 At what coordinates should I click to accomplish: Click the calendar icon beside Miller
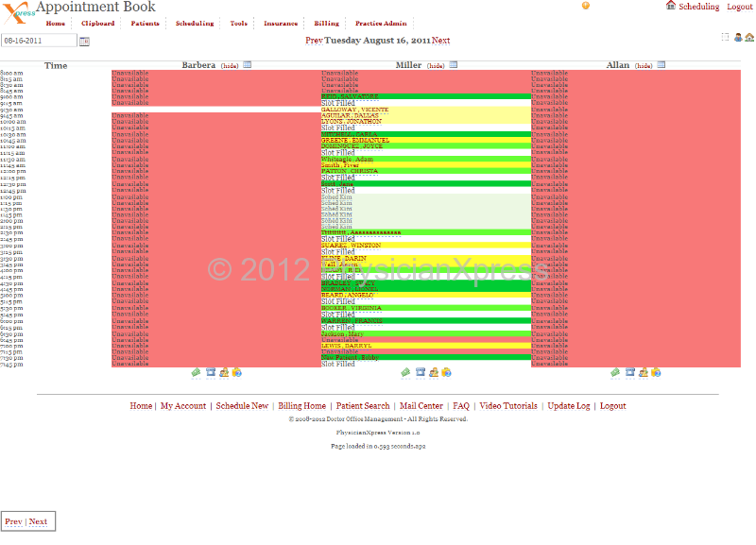coord(454,65)
